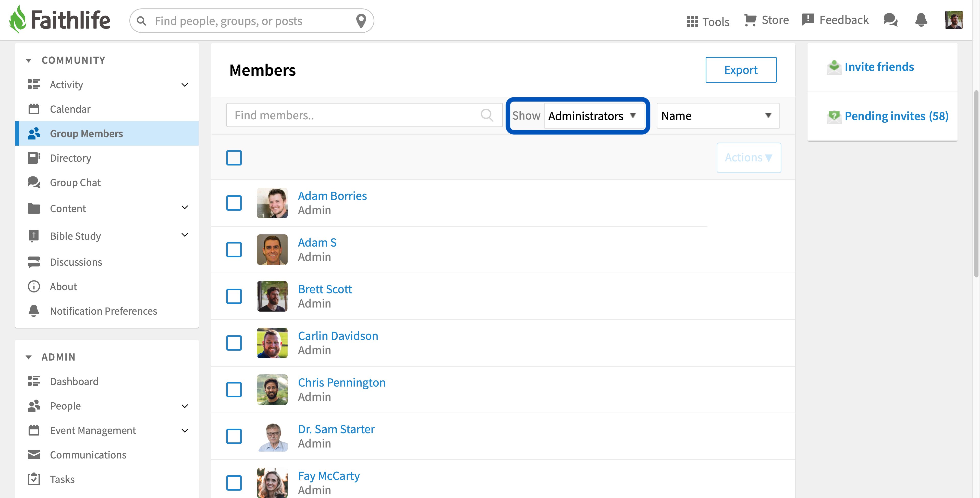Open Dr. Sam Starter's profile link
This screenshot has height=498, width=980.
point(336,429)
